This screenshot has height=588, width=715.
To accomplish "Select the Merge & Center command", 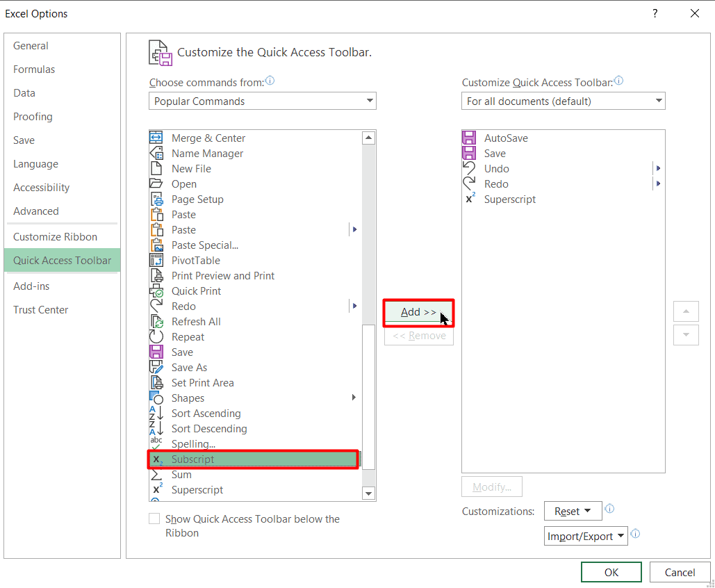I will (208, 138).
